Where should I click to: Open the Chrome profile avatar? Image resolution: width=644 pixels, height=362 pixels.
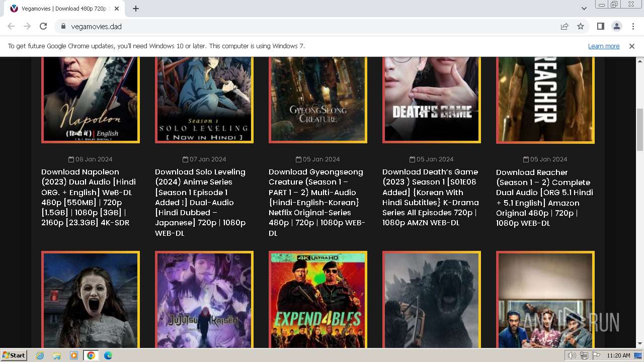click(x=617, y=26)
